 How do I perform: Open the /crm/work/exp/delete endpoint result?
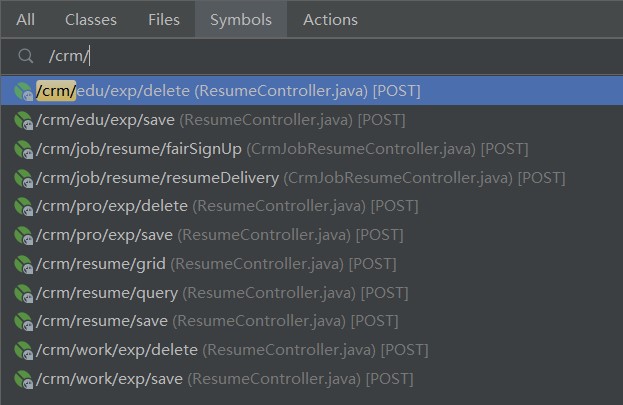[312, 350]
